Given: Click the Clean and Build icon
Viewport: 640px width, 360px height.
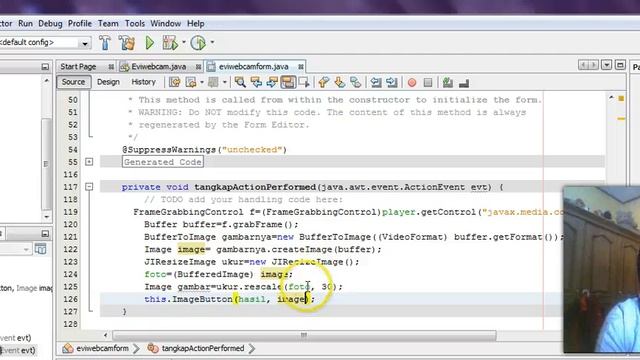Looking at the screenshot, I should coord(127,42).
